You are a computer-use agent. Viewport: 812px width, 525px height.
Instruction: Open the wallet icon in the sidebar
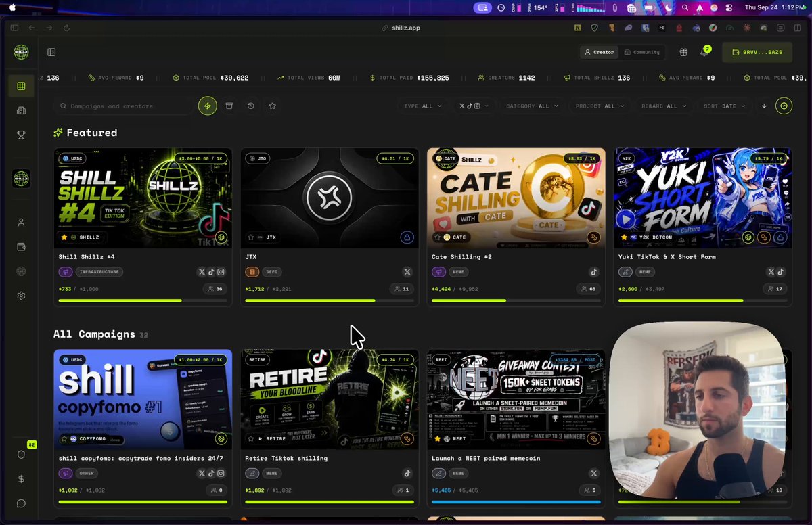click(21, 247)
